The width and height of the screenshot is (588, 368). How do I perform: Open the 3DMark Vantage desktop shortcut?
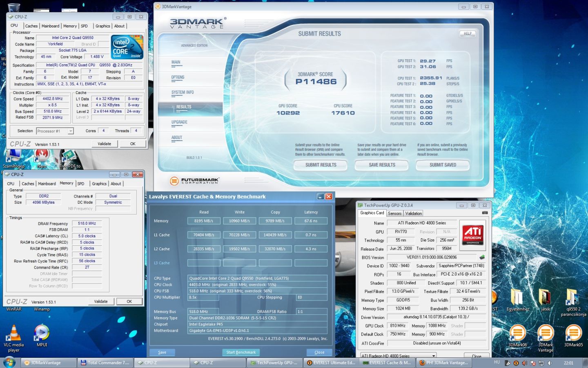pos(546,338)
